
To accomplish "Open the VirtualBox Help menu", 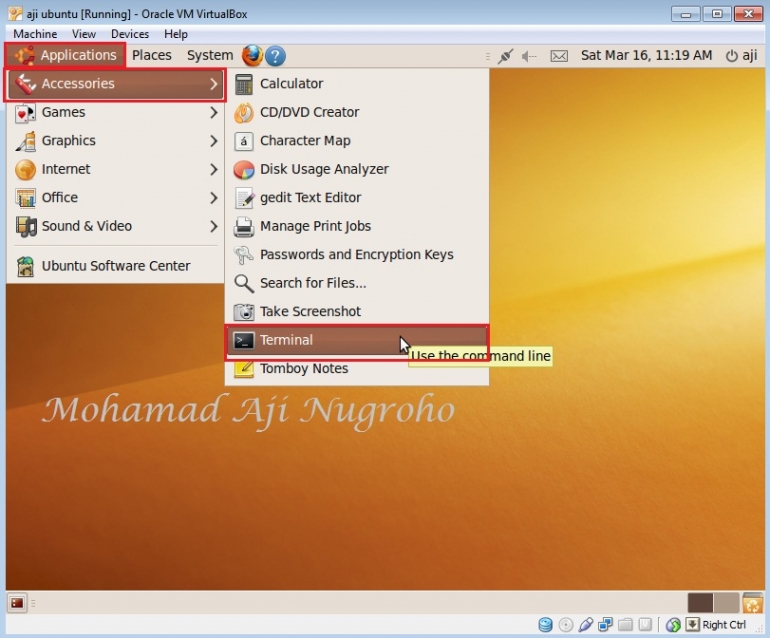I will tap(176, 34).
